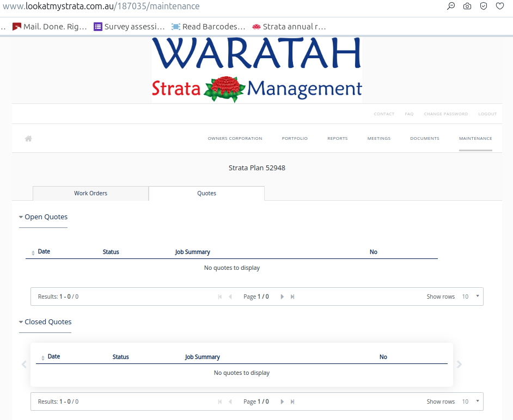Go to next page in Open Quotes pager

282,297
